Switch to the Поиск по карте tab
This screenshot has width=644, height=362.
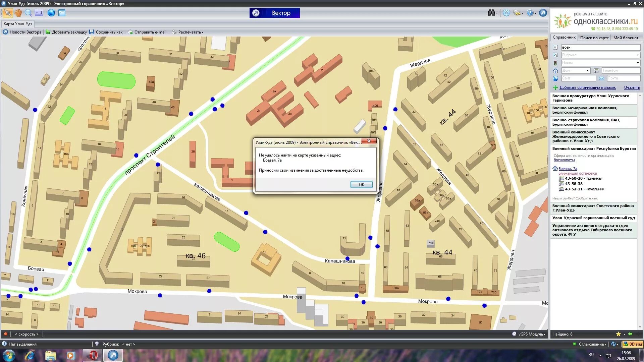pyautogui.click(x=594, y=38)
